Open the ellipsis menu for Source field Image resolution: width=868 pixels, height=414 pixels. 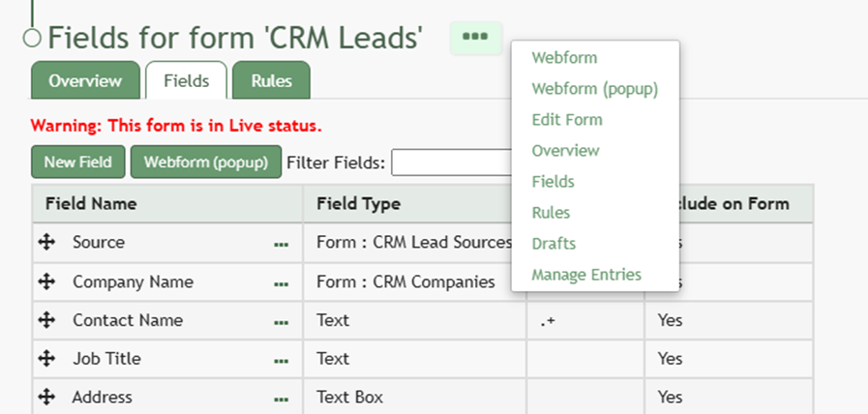(281, 245)
